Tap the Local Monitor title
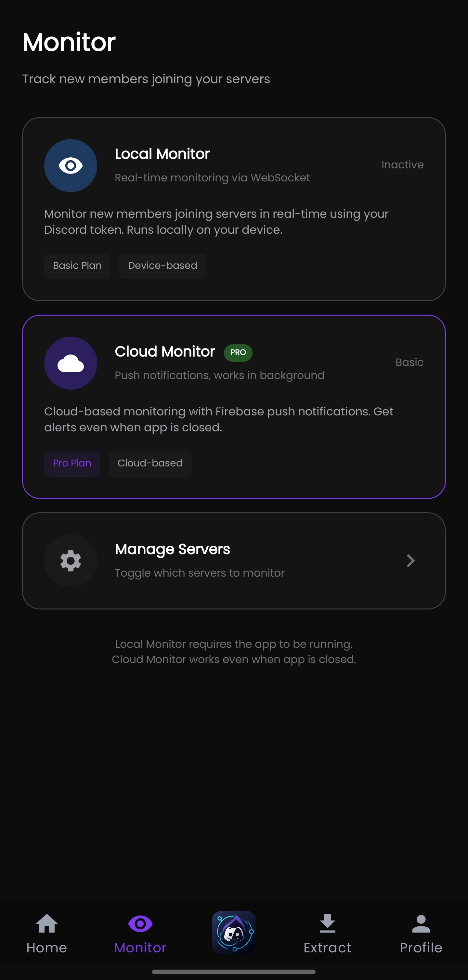 point(162,154)
